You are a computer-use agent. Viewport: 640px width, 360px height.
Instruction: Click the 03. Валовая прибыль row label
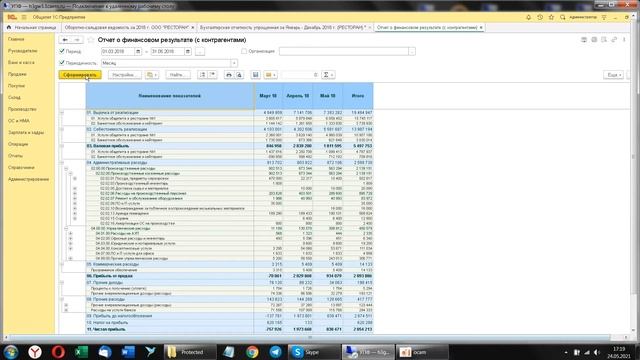coord(108,146)
